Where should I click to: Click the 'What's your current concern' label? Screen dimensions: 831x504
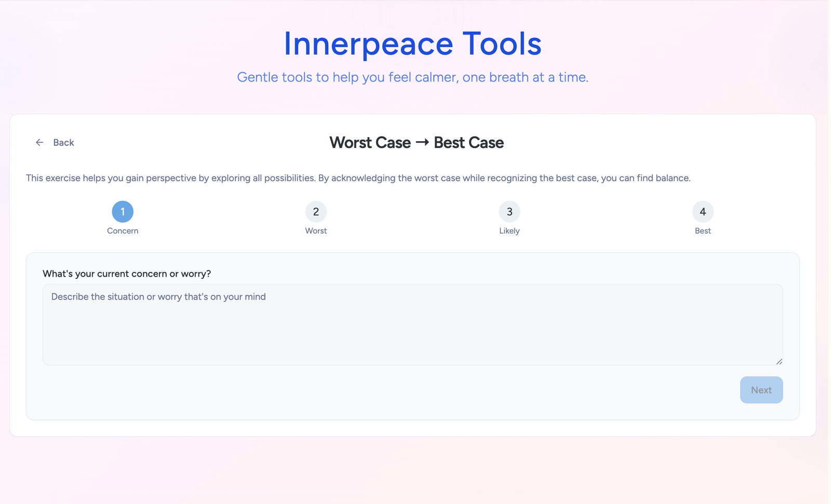click(x=127, y=274)
